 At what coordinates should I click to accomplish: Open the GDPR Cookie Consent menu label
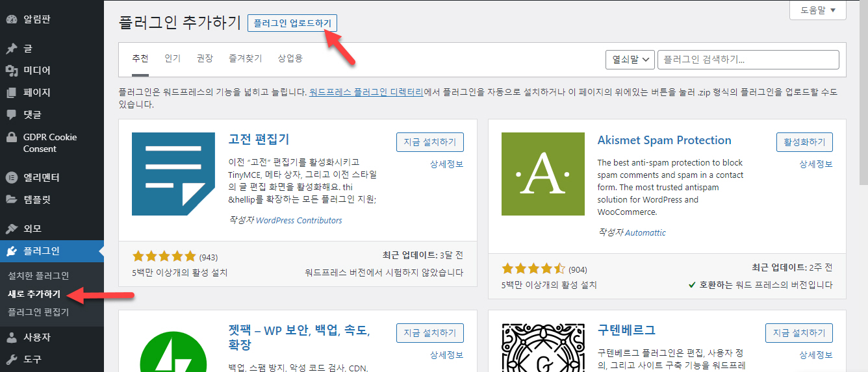tap(50, 143)
